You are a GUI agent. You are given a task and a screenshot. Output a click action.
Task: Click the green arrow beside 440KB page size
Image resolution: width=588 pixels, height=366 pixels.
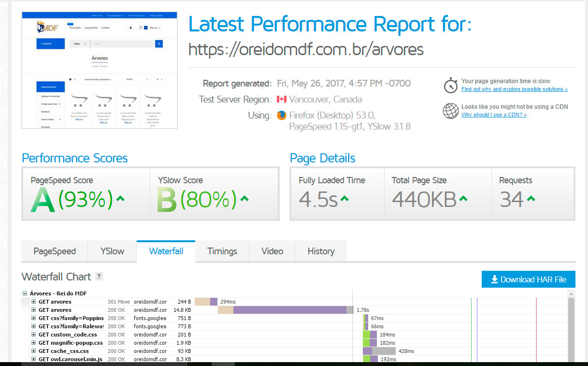[x=463, y=198]
